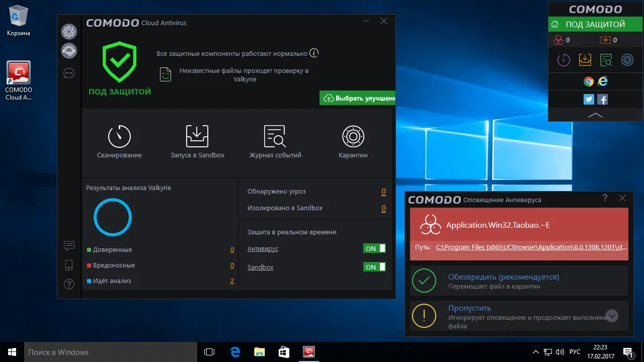The image size is (644, 362).
Task: Launch Internet Explorer from the Comodo widget
Action: click(x=602, y=81)
